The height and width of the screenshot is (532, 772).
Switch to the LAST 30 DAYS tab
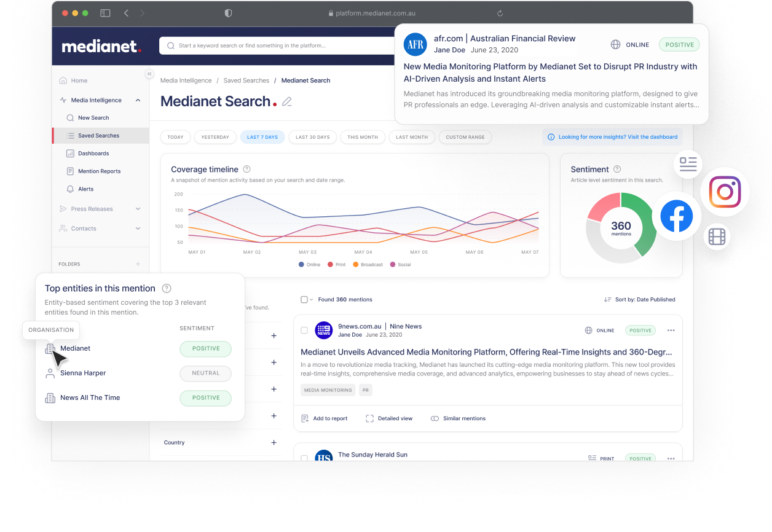point(312,137)
